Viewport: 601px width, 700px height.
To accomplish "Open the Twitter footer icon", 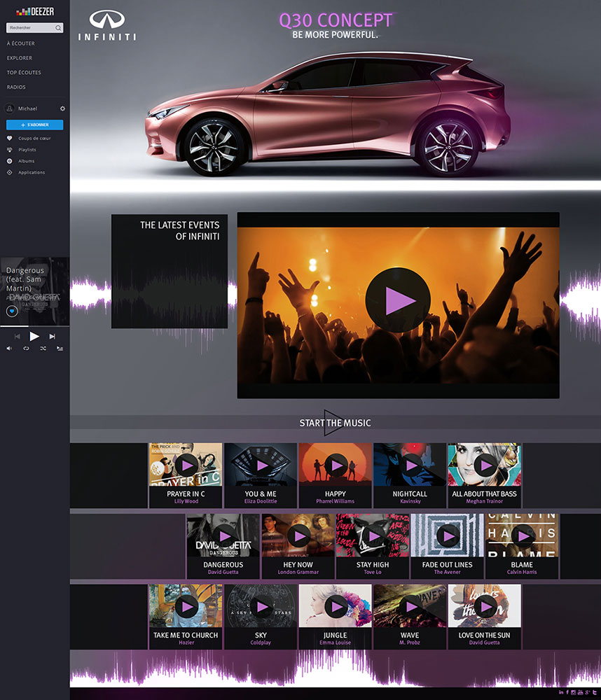I will [x=594, y=692].
